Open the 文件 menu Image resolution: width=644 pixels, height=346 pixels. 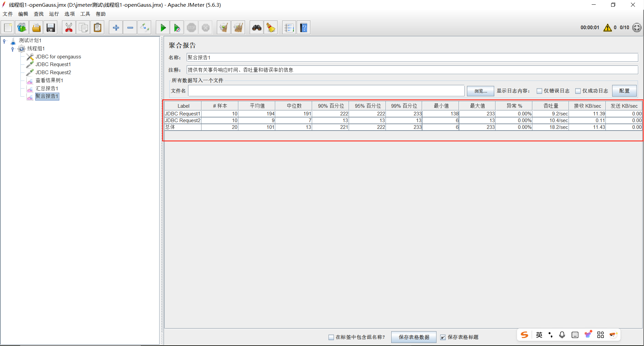click(x=8, y=14)
